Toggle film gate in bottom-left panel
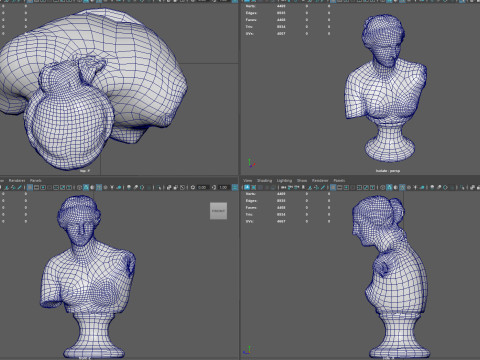The width and height of the screenshot is (480, 360). click(36, 187)
